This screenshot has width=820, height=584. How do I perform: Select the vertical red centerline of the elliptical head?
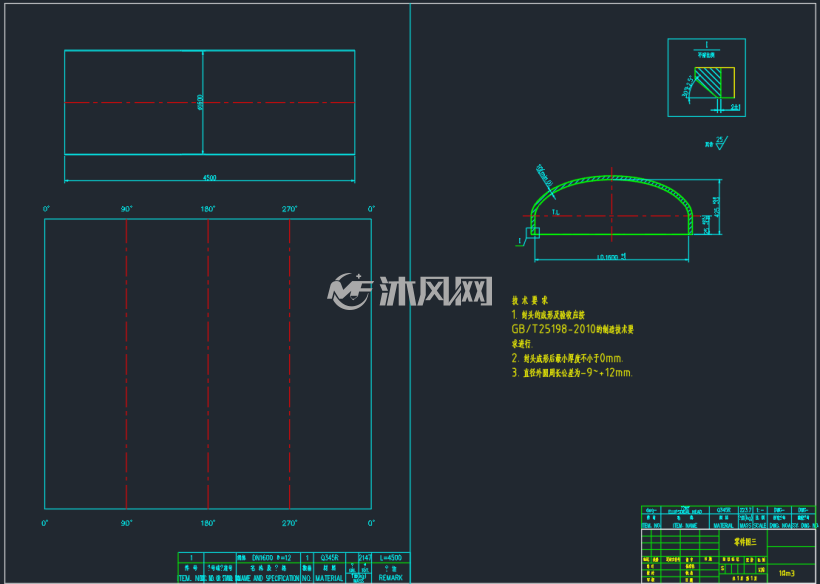pos(612,205)
